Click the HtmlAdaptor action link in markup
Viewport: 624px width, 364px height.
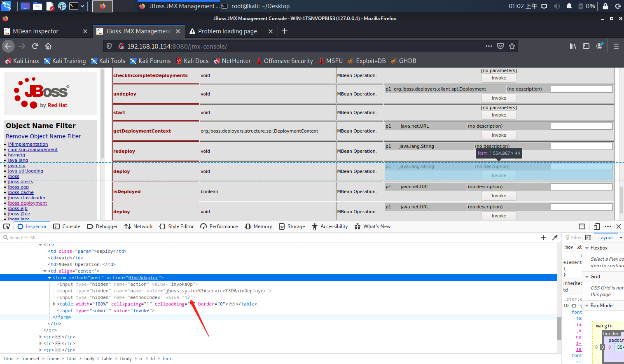[x=143, y=278]
